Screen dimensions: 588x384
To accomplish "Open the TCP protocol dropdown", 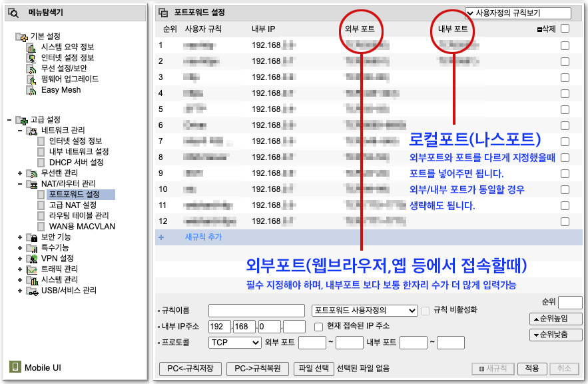I will [x=235, y=343].
